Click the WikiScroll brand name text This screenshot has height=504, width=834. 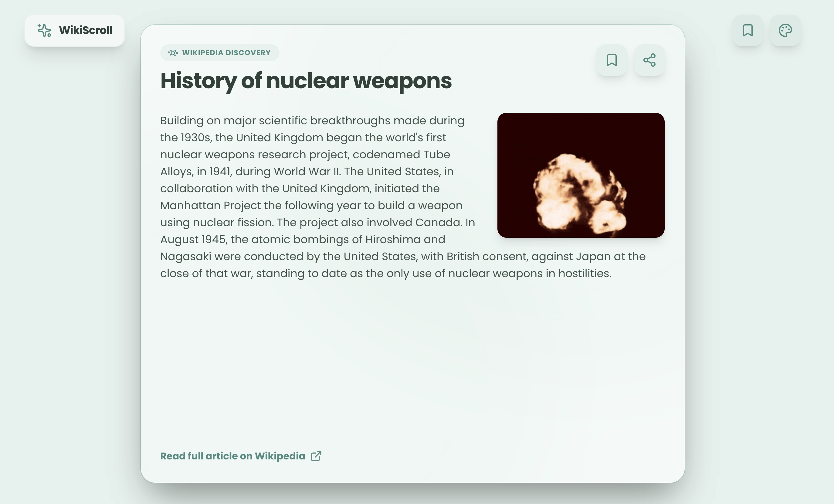click(x=85, y=30)
